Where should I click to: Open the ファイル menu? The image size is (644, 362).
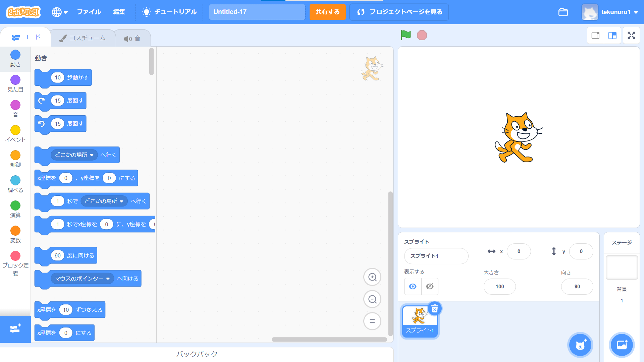tap(89, 12)
